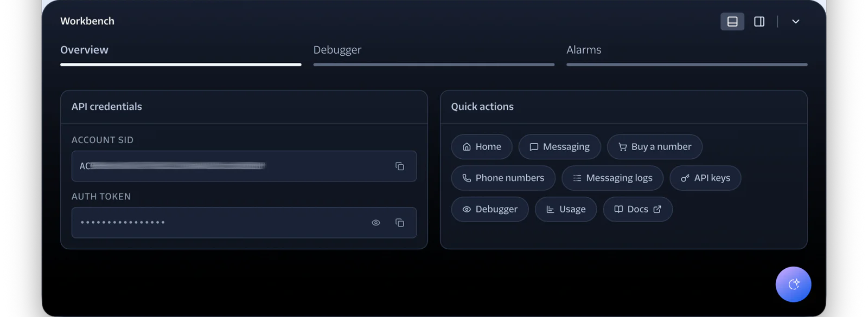The width and height of the screenshot is (868, 317).
Task: Open the Overview tab
Action: (x=181, y=54)
